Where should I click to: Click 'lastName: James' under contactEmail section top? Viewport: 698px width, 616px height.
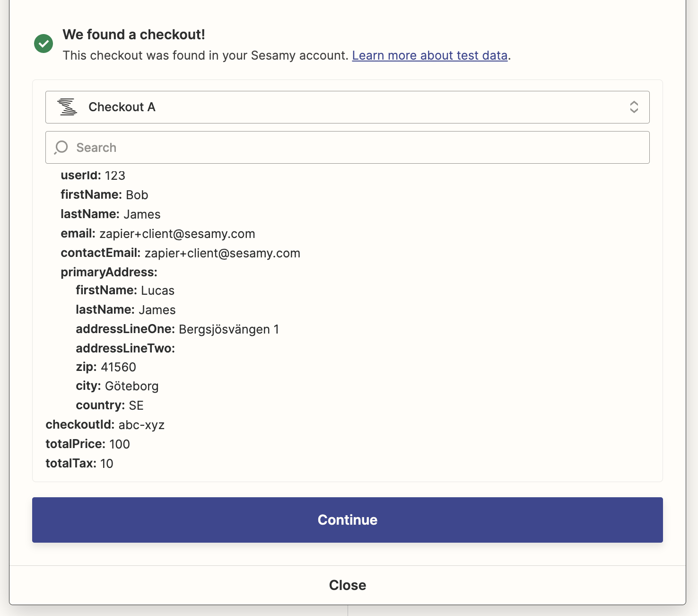coord(110,214)
